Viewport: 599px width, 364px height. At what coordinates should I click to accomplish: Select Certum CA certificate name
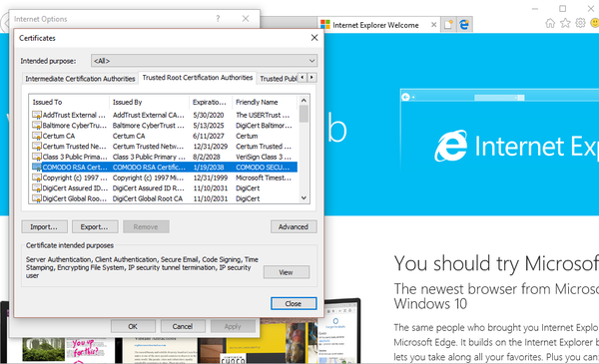[x=59, y=136]
